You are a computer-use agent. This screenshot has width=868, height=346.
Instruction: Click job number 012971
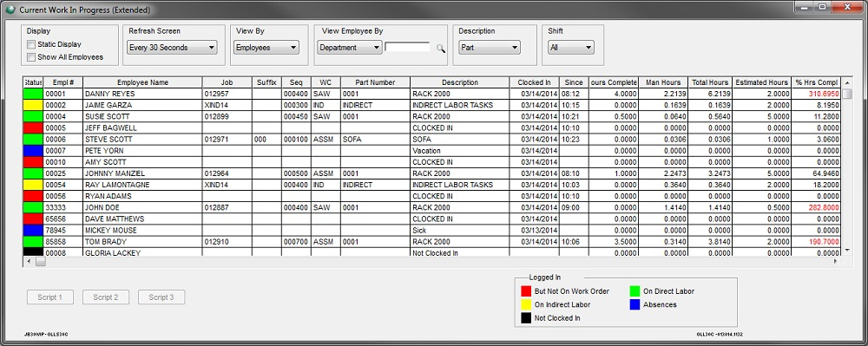coord(227,140)
